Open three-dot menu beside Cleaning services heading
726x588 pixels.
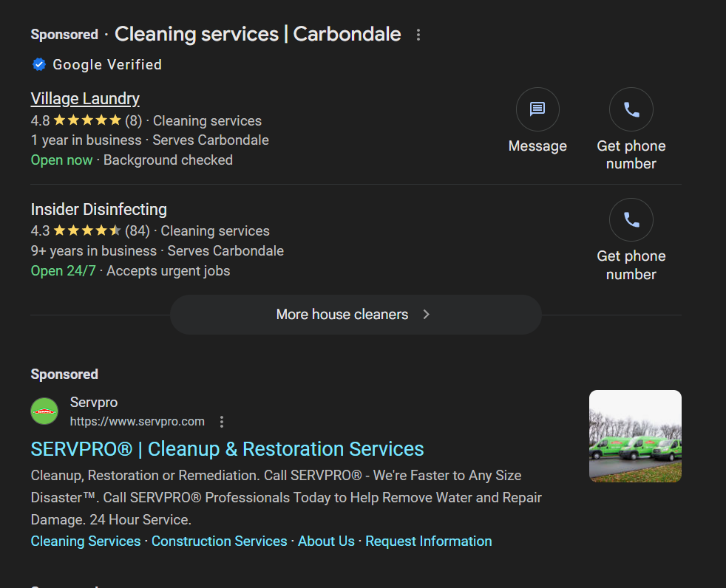[x=418, y=35]
